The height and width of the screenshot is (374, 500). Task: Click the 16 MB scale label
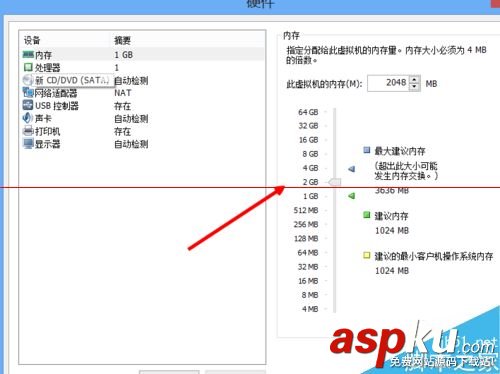tap(308, 281)
